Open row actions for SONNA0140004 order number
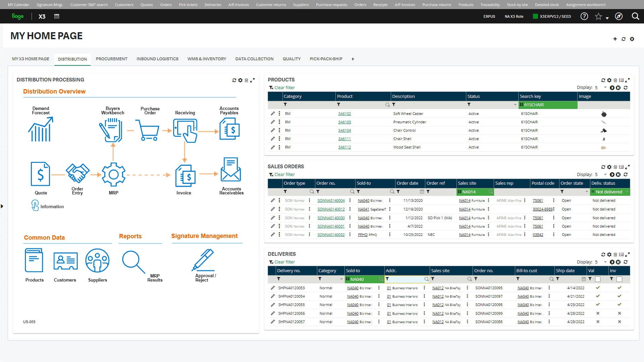This screenshot has width=644, height=362. point(350,200)
